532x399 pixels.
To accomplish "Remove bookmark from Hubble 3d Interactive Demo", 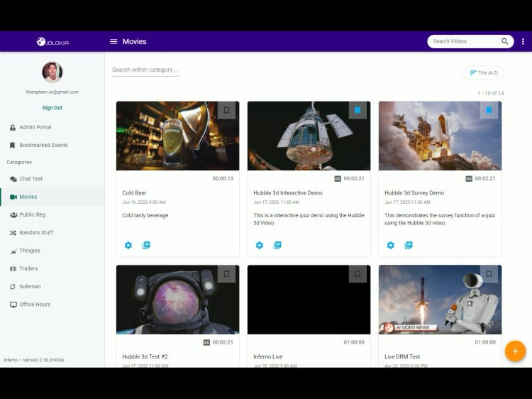I will (x=358, y=110).
